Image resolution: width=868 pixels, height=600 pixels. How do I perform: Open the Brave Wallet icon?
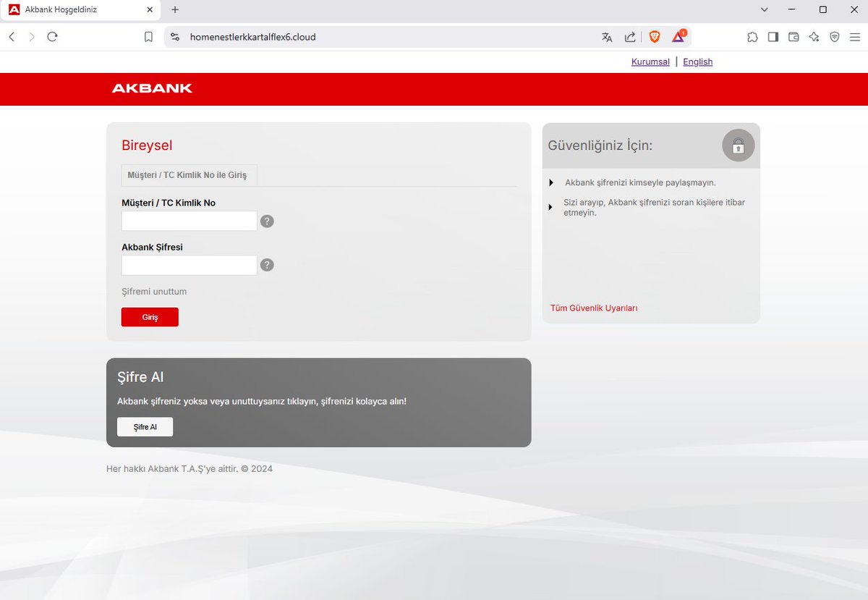pyautogui.click(x=793, y=37)
